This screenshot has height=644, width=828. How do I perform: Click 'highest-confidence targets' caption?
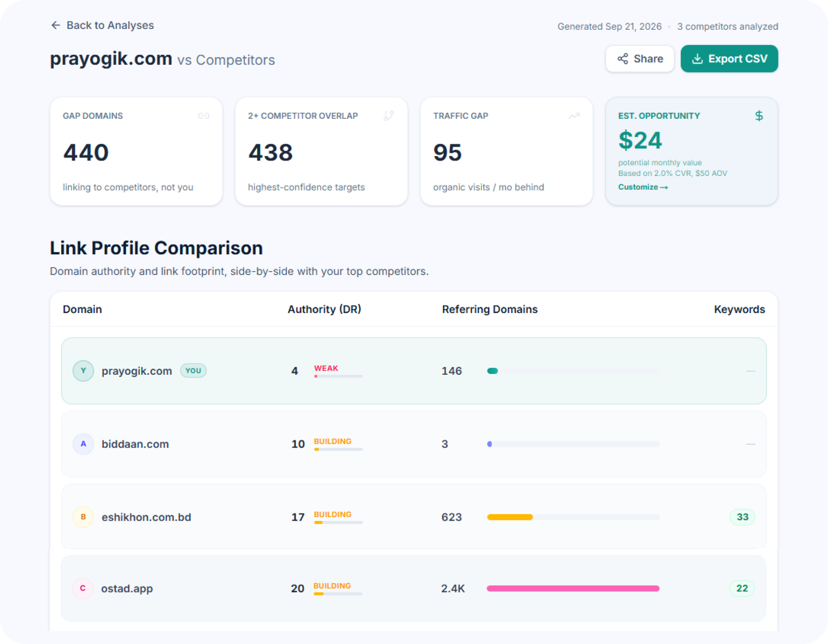click(306, 187)
